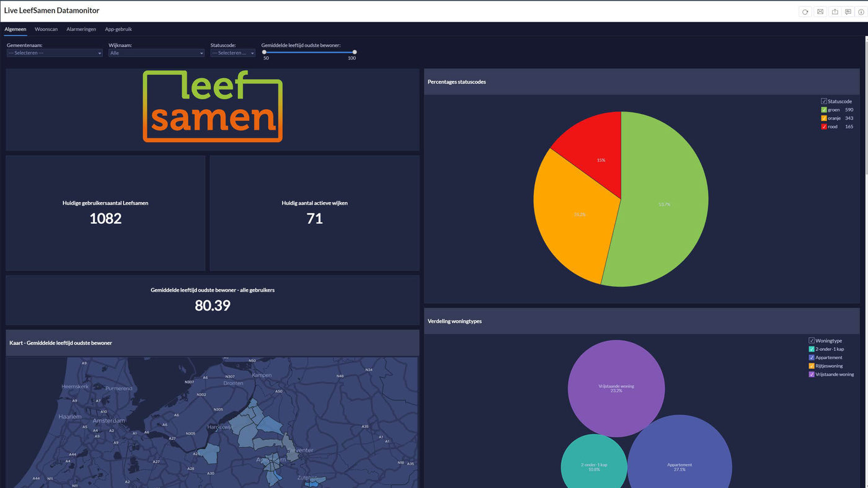The image size is (868, 488).
Task: Click the Kaart - Gemiddelde leeftijd oudste bewoner header
Action: point(213,343)
